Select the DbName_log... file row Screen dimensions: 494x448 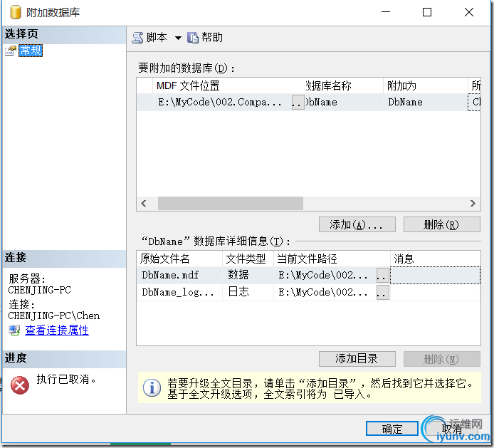pyautogui.click(x=308, y=292)
